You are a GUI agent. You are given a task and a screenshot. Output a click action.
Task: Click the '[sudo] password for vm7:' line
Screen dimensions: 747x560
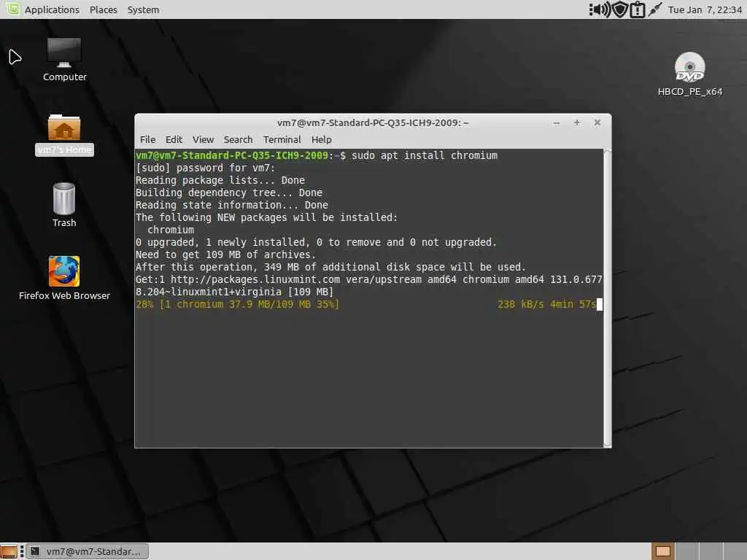coord(205,168)
